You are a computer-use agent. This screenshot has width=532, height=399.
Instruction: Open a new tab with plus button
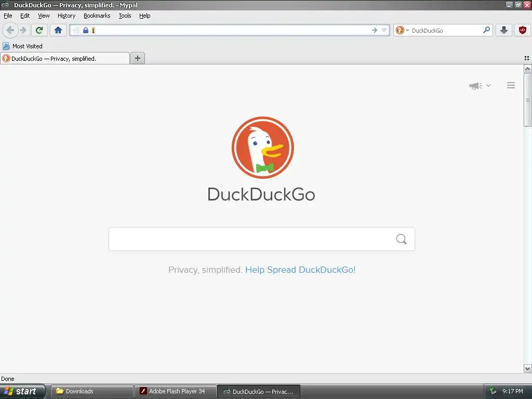coord(137,58)
